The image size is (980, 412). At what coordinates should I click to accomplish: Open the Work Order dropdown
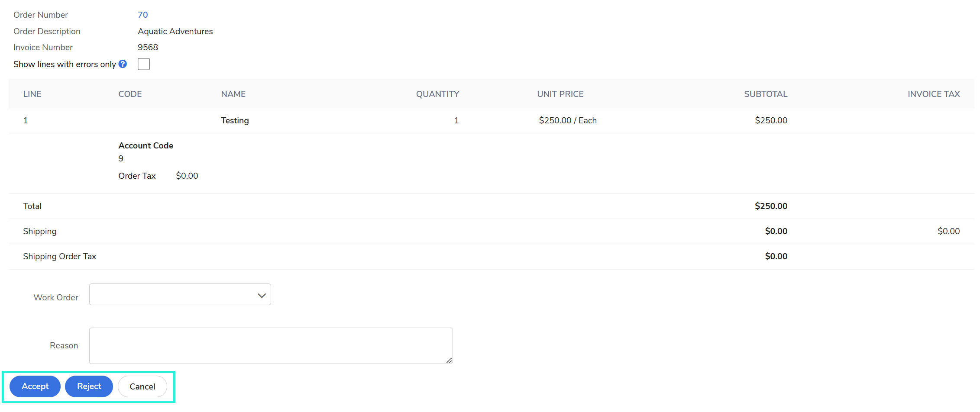click(x=180, y=295)
